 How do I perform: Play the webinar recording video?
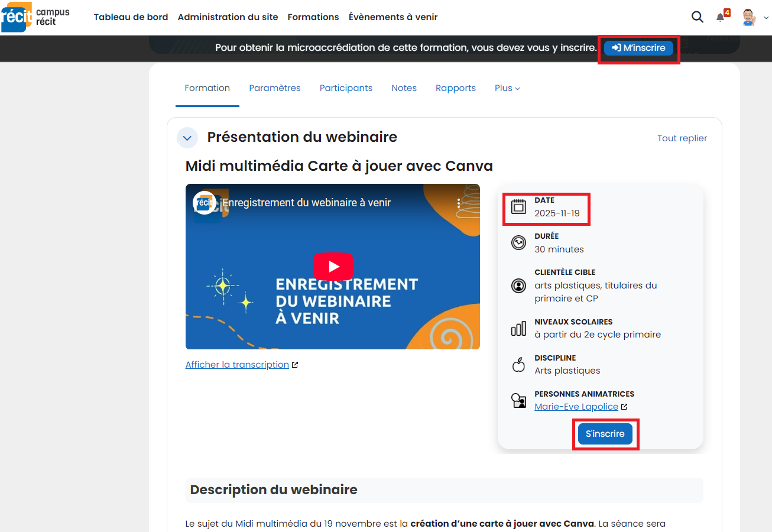[333, 267]
